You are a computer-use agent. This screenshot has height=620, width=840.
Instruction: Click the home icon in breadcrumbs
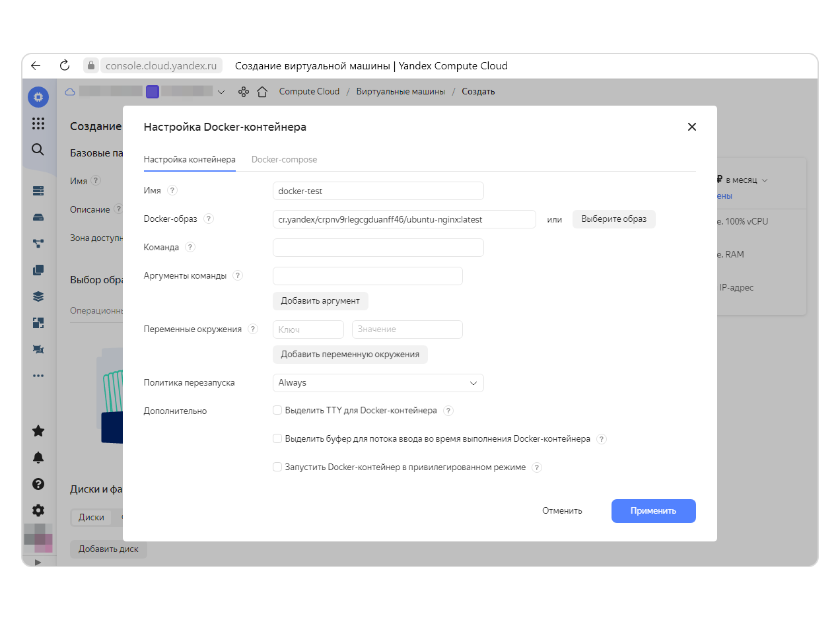[262, 92]
